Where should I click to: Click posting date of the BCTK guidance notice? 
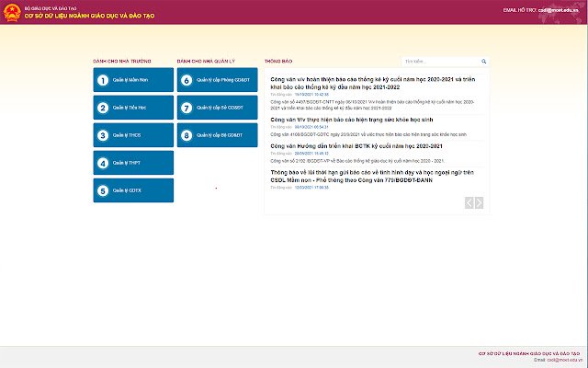tap(311, 154)
